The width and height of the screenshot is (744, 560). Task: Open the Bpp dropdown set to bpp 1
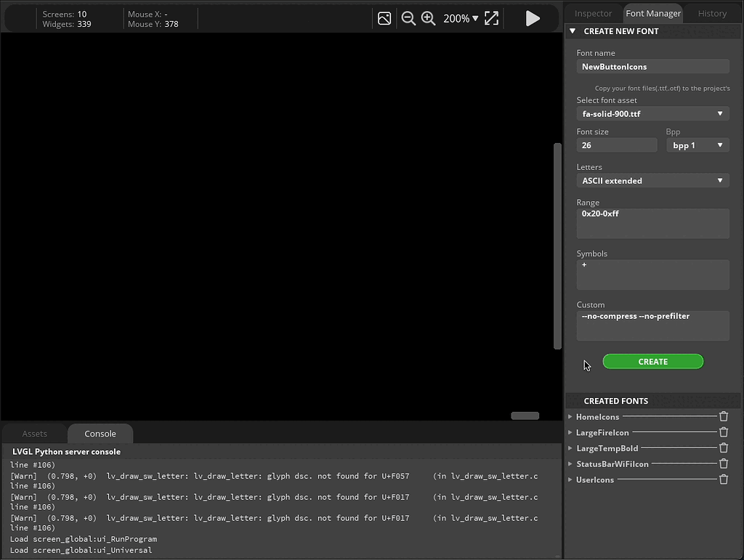tap(697, 145)
